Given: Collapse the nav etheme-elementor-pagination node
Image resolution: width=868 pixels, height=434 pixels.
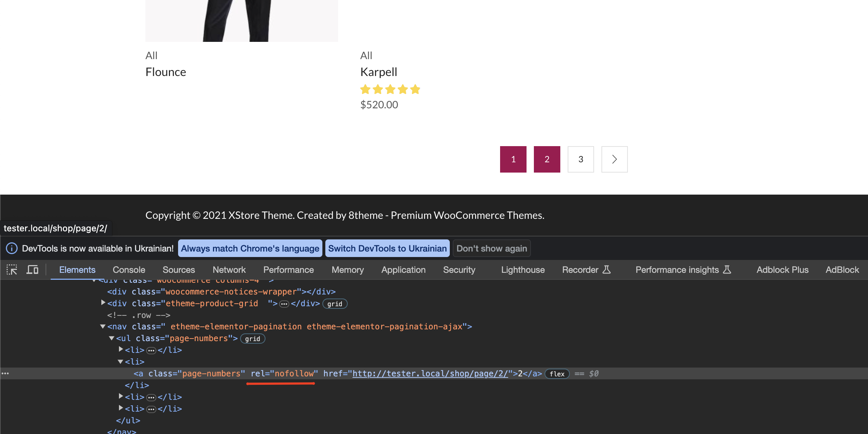Looking at the screenshot, I should coord(103,326).
